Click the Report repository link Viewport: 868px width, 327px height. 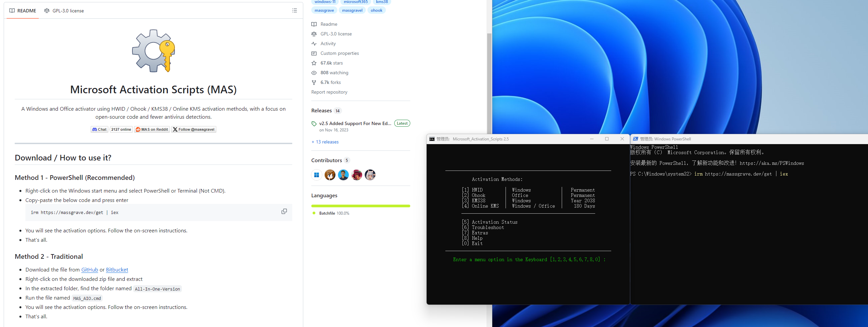point(329,92)
